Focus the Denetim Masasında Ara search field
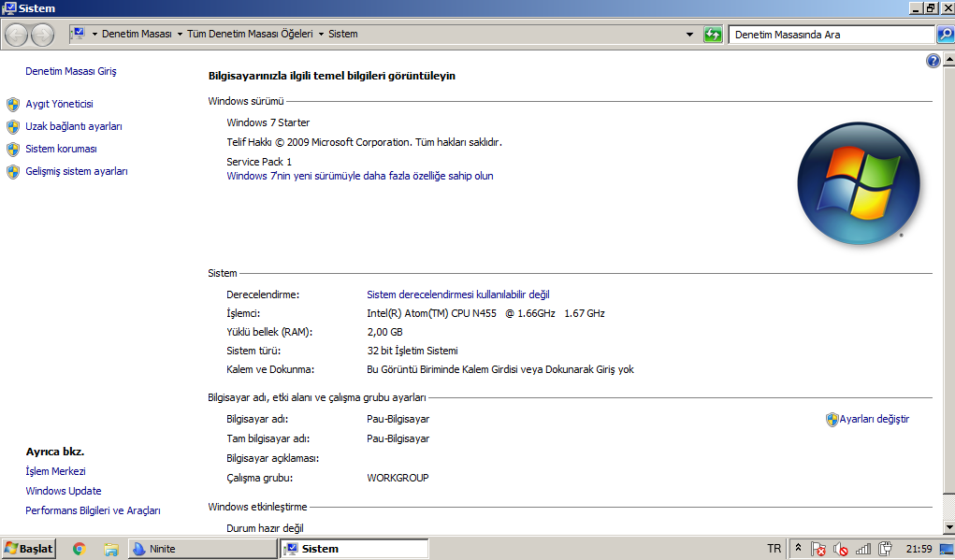This screenshot has height=560, width=955. pyautogui.click(x=832, y=35)
